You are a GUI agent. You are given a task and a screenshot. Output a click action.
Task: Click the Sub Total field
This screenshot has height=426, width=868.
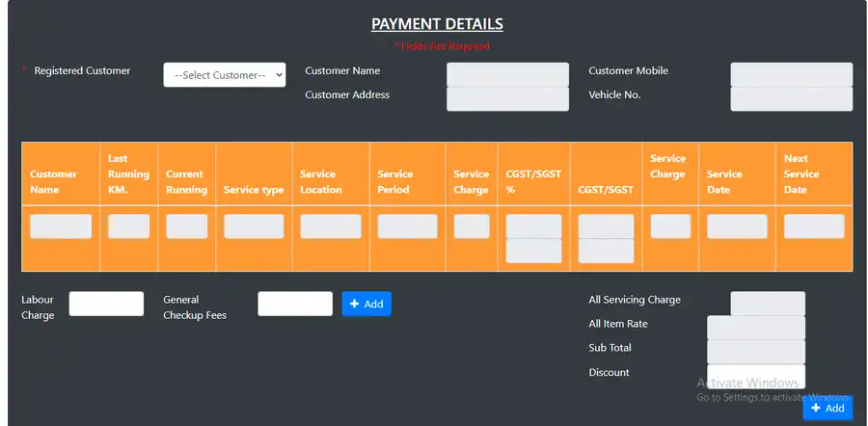755,352
